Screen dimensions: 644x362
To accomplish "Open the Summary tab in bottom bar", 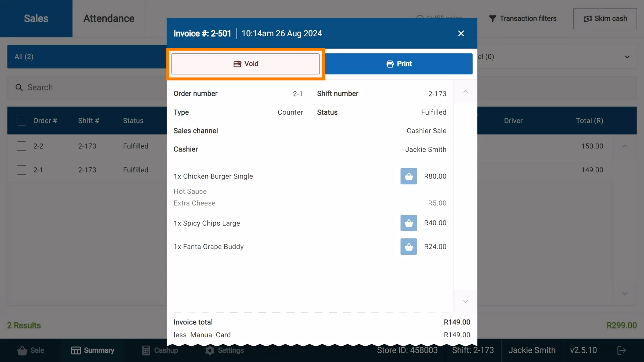I will coord(93,350).
